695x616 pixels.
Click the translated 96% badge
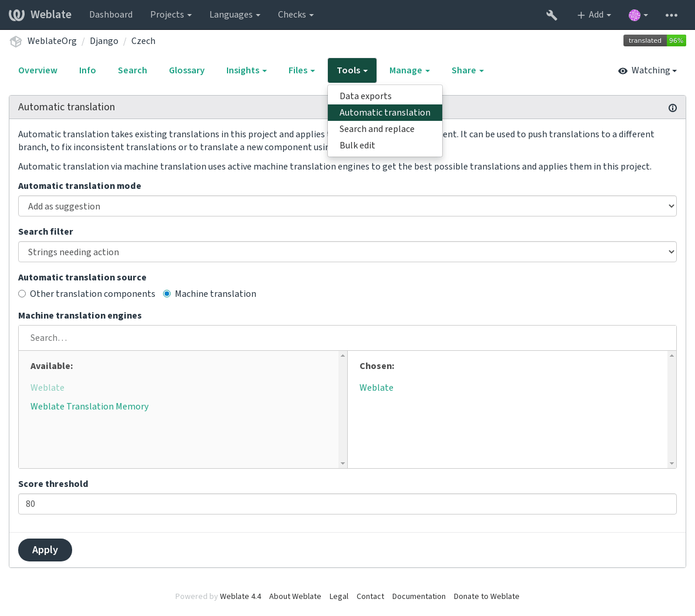(654, 41)
